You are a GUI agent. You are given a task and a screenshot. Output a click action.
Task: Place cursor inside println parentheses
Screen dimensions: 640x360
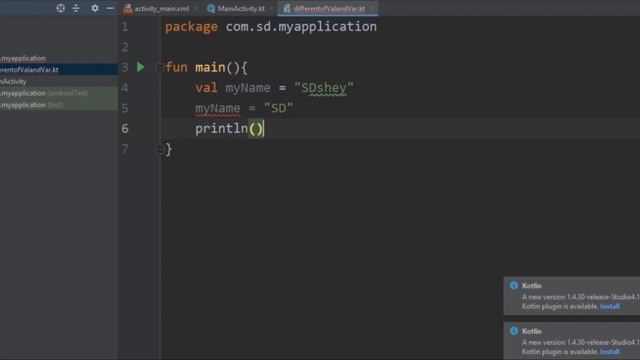[256, 129]
